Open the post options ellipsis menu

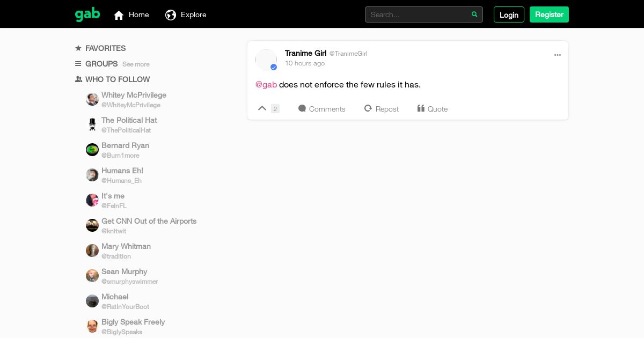tap(558, 55)
